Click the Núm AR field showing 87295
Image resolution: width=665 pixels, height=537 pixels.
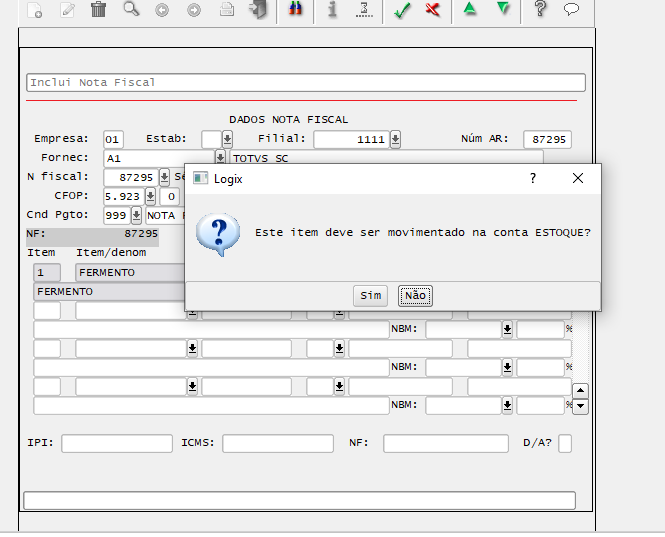[548, 139]
